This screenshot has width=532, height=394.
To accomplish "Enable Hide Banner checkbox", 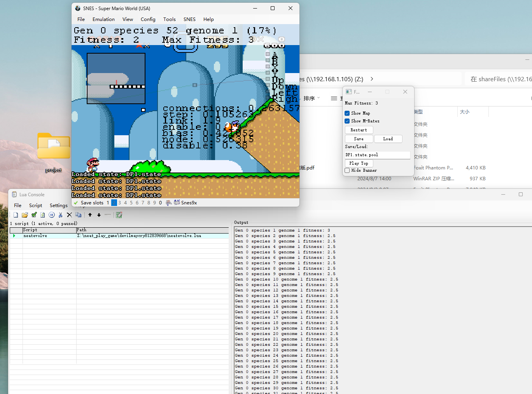I will tap(347, 171).
